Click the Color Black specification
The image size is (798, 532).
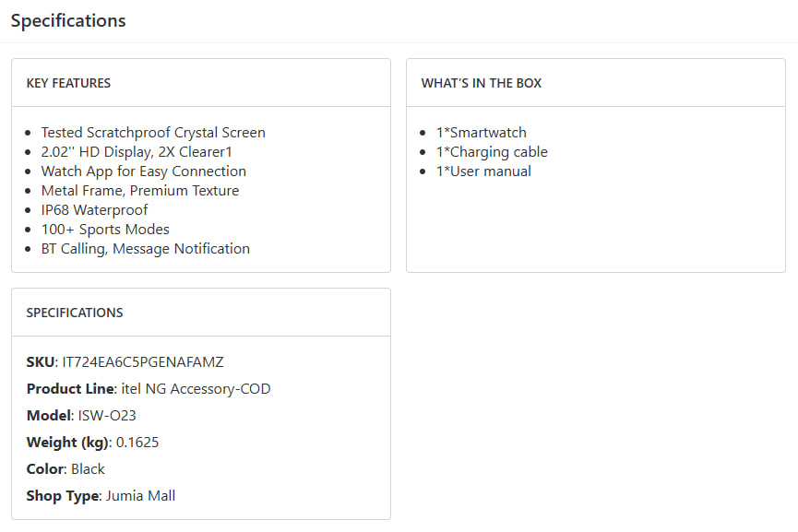pyautogui.click(x=88, y=469)
